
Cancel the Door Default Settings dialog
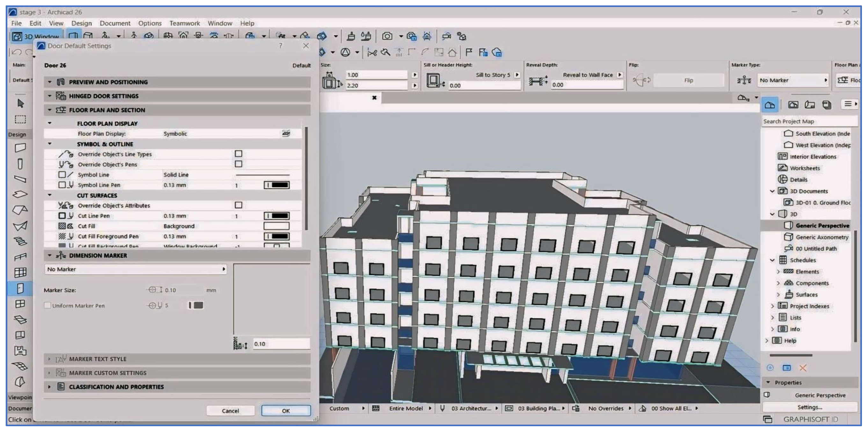230,411
